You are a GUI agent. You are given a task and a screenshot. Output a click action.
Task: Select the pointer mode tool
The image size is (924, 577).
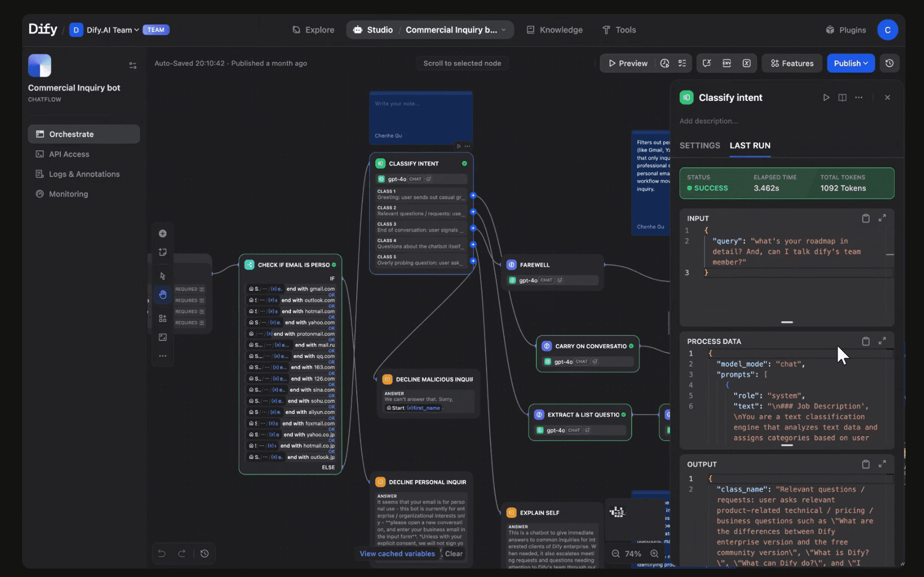coord(163,276)
